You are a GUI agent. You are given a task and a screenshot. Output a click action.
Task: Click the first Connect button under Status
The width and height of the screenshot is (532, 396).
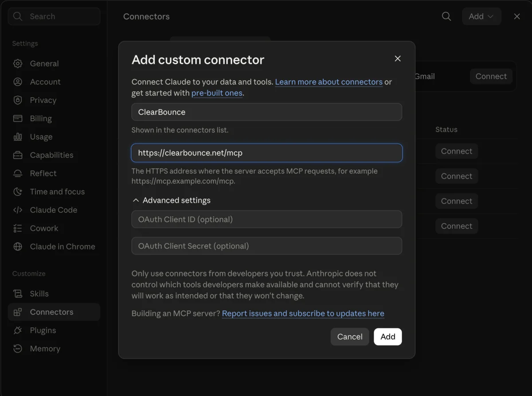pyautogui.click(x=457, y=151)
